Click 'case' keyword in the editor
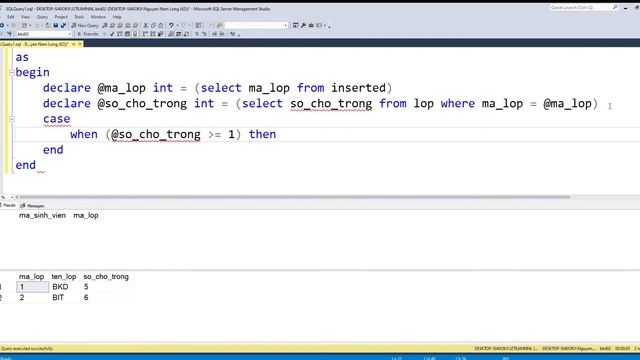Image resolution: width=640 pixels, height=360 pixels. pos(57,119)
